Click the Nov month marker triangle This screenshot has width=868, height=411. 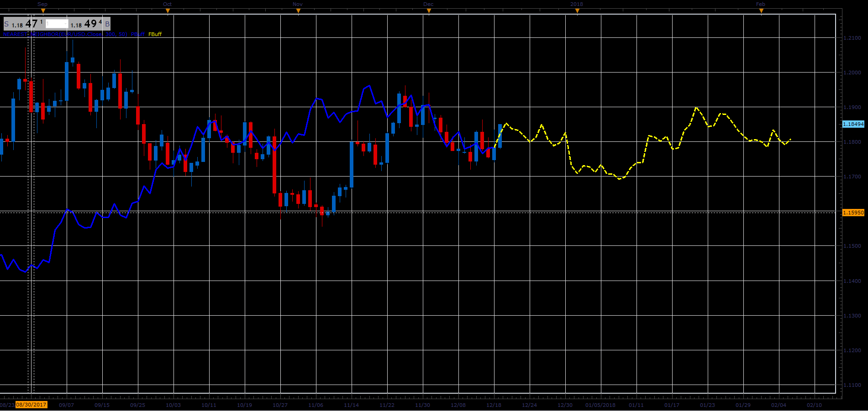click(298, 12)
